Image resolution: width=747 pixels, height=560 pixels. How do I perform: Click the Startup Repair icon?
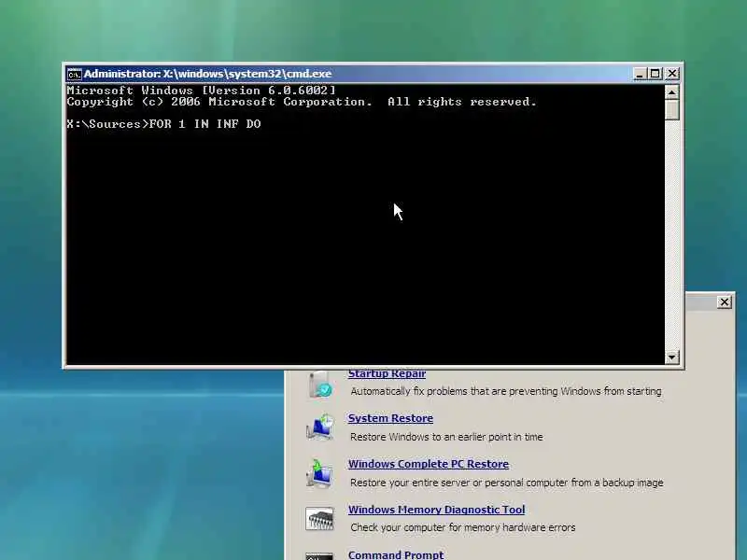coord(319,385)
